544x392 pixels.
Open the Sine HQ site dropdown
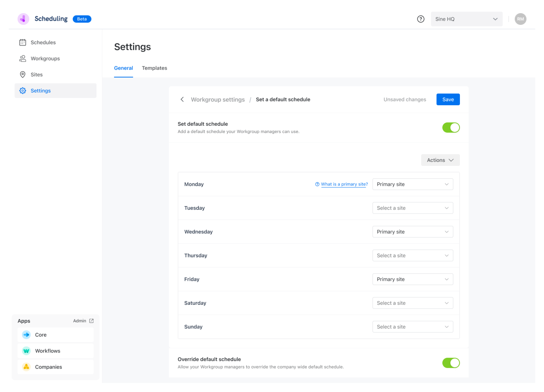tap(466, 19)
